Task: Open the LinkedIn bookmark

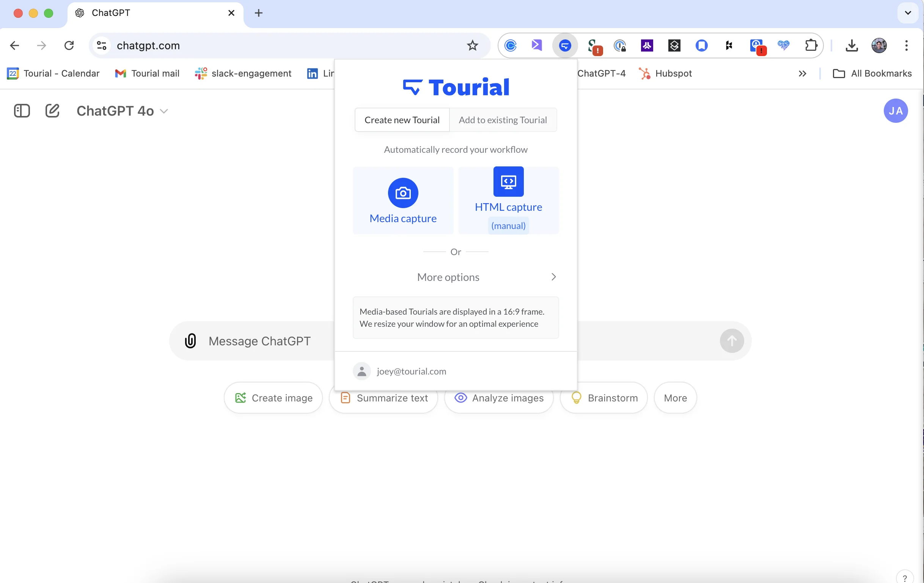Action: pyautogui.click(x=320, y=73)
